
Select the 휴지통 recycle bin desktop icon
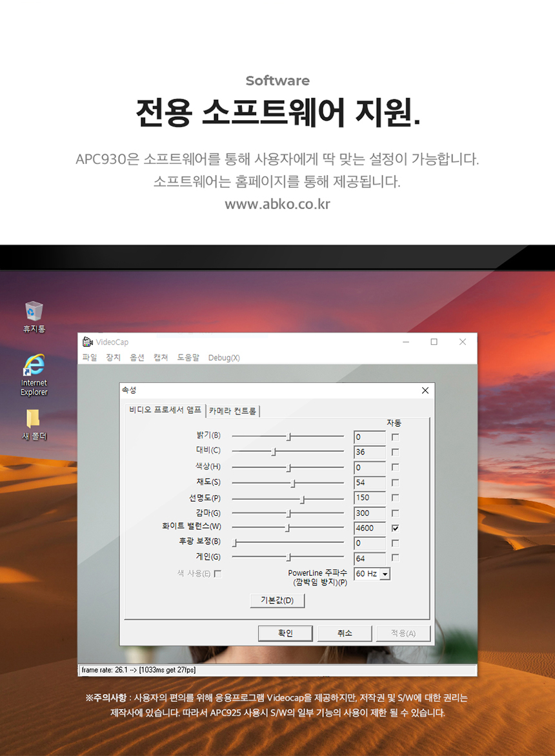click(x=34, y=317)
